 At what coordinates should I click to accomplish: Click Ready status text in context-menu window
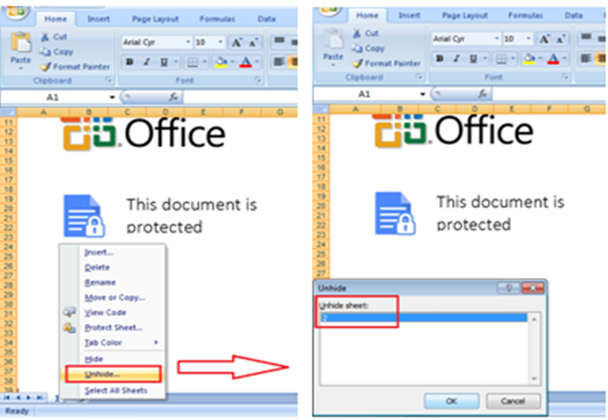(x=17, y=411)
